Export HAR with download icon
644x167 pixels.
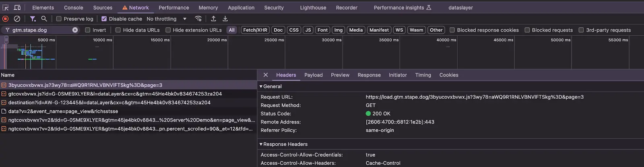[x=225, y=19]
